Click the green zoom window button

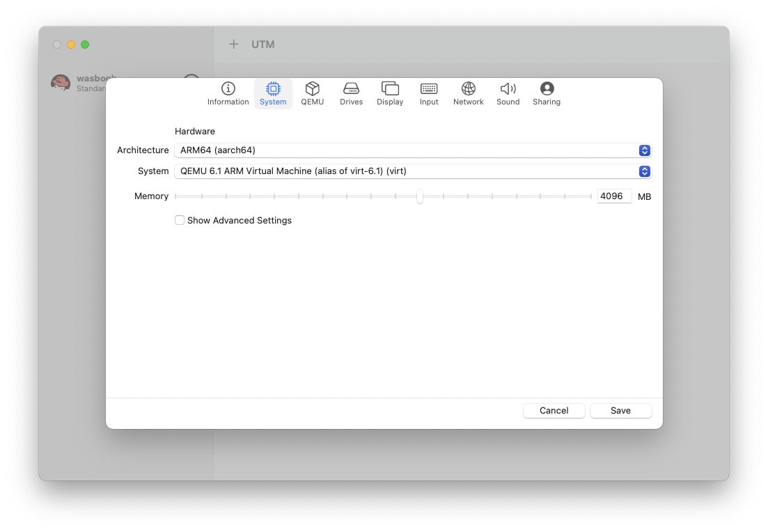click(x=85, y=45)
